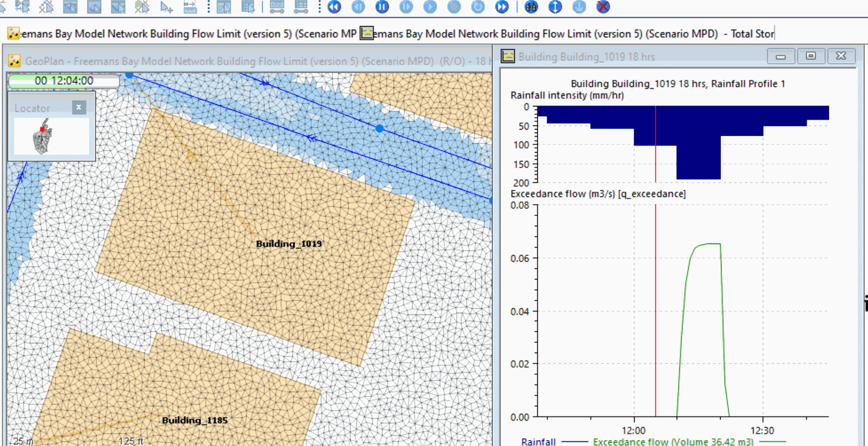
Task: Restore the Building_1019 graph window
Action: (x=812, y=56)
